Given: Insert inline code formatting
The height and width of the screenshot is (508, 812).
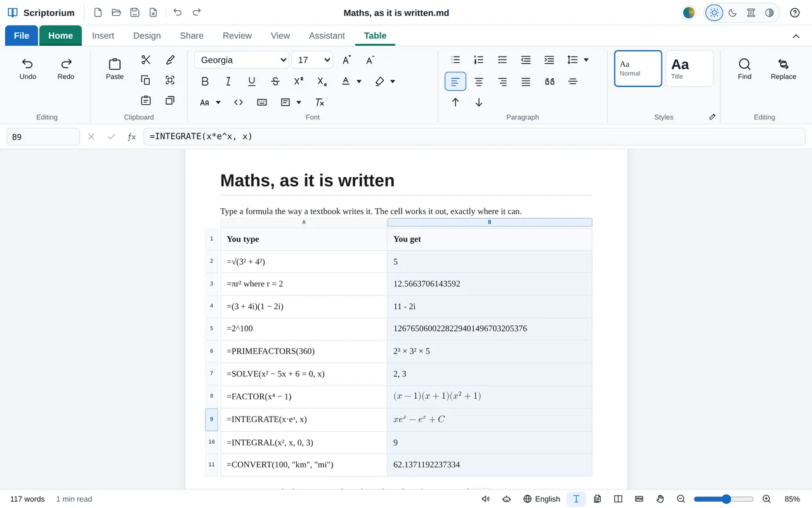Looking at the screenshot, I should click(239, 102).
